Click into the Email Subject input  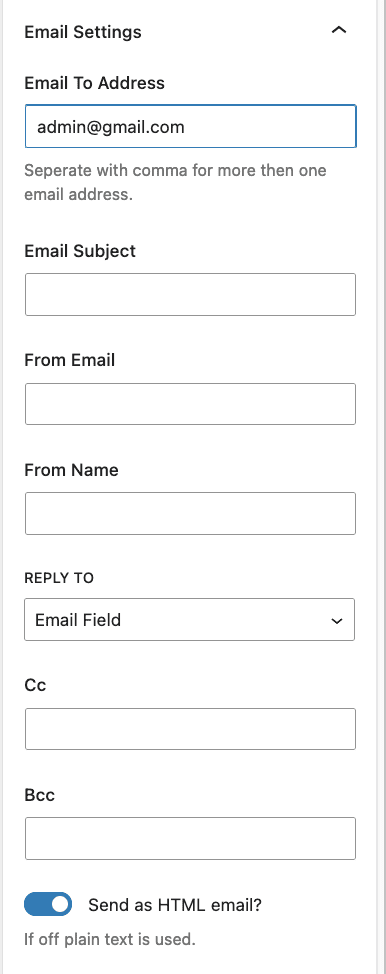tap(190, 294)
